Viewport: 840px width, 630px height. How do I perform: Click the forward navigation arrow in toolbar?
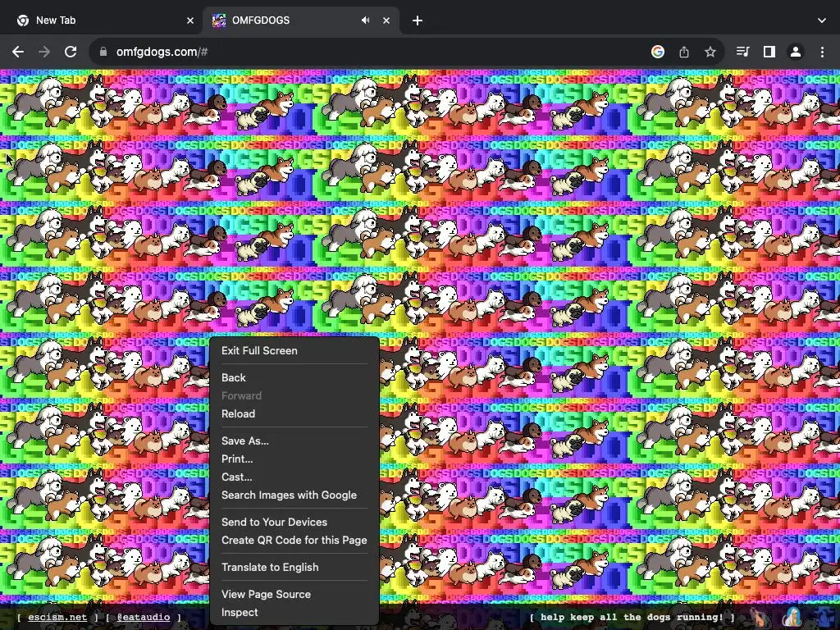(x=44, y=52)
